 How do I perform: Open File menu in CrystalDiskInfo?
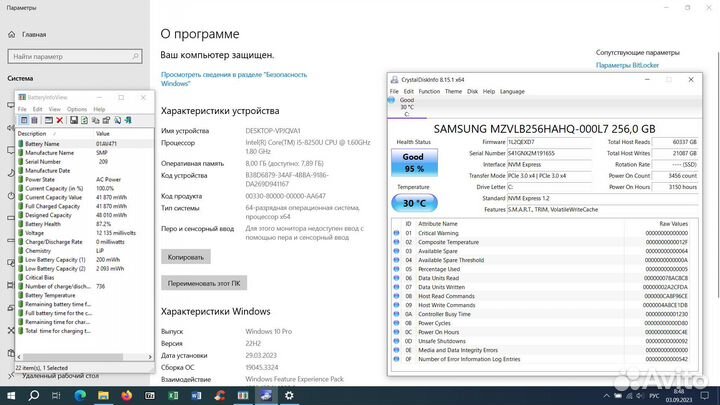pos(394,91)
